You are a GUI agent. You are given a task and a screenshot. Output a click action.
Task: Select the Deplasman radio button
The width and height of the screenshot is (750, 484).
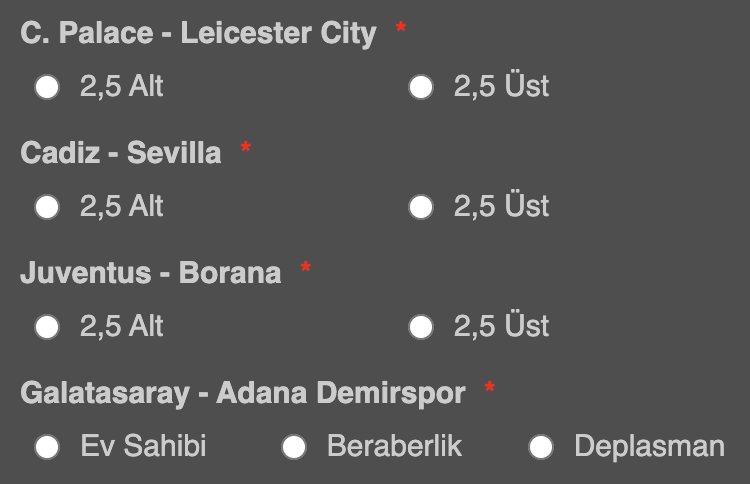tap(541, 447)
